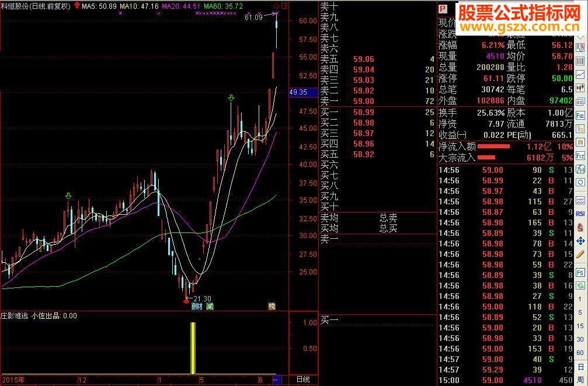This screenshot has height=386, width=588.
Task: Open the checklist report icon in sidebar
Action: 580,48
